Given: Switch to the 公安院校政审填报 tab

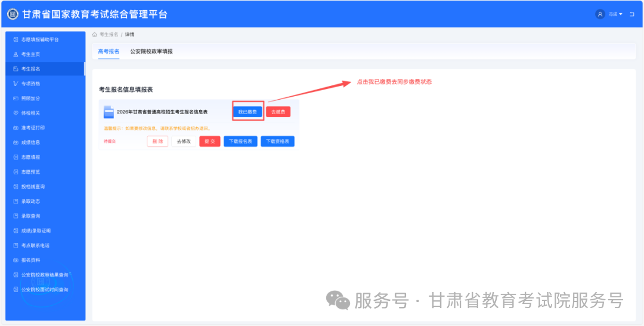Looking at the screenshot, I should point(151,52).
